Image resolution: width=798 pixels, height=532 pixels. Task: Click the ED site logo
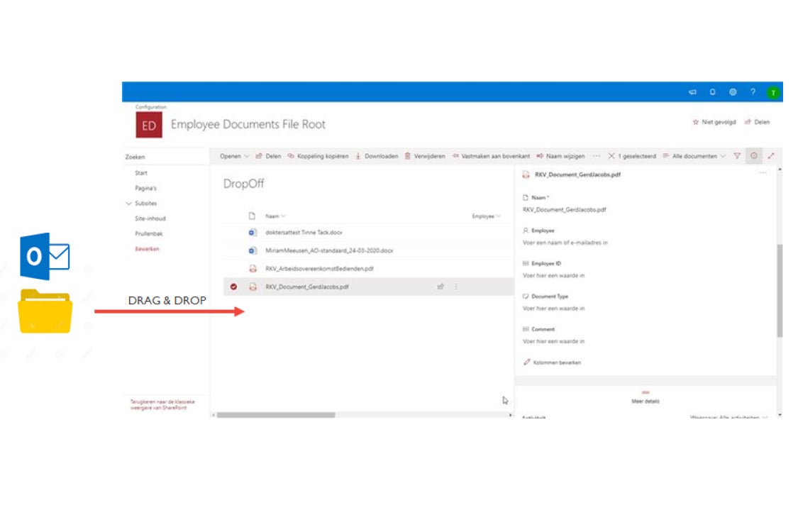click(x=149, y=125)
